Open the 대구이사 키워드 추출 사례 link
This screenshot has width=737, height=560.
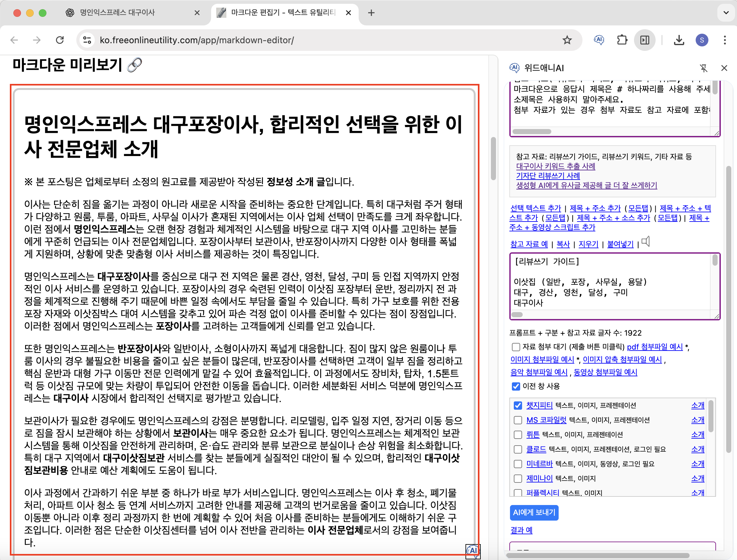pos(555,166)
